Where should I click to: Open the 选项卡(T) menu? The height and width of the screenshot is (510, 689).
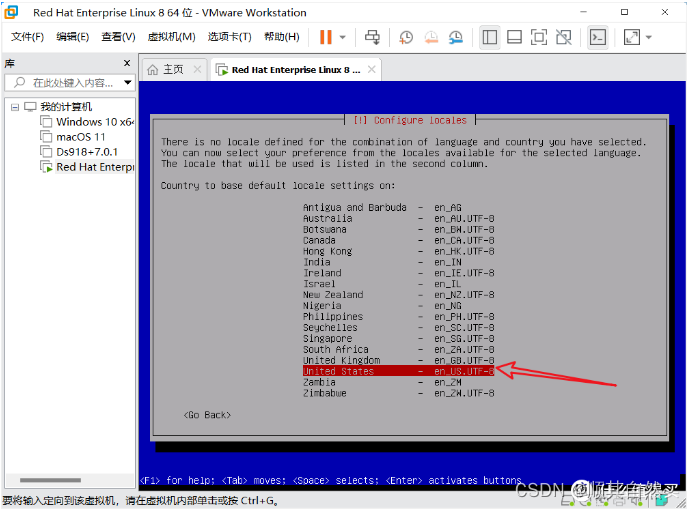pos(229,37)
